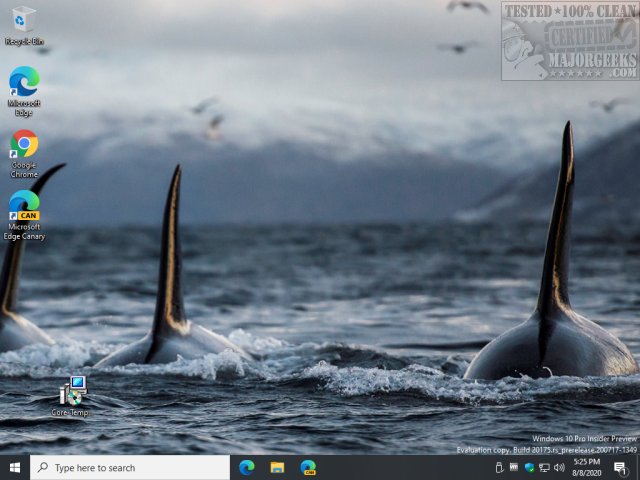Viewport: 640px width, 480px height.
Task: Click the magnifier icon in the search box
Action: point(43,467)
